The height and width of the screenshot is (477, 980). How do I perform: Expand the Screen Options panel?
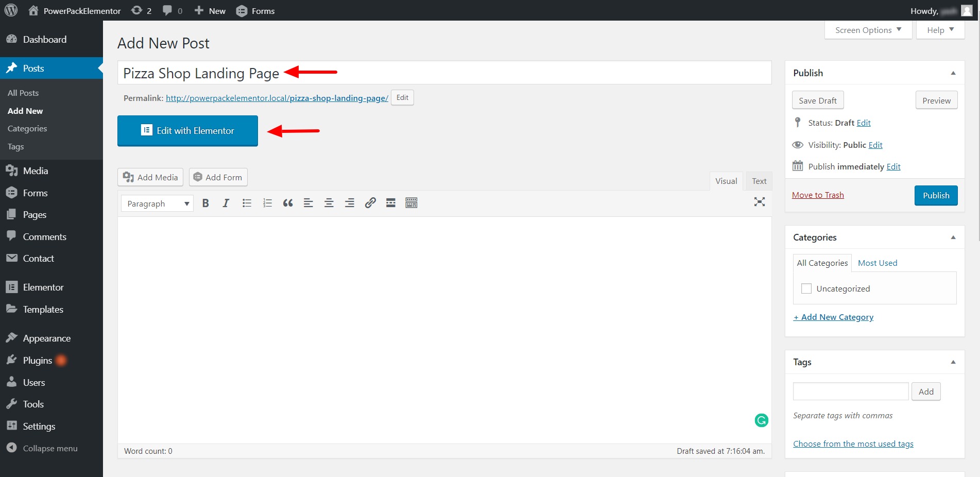tap(868, 30)
